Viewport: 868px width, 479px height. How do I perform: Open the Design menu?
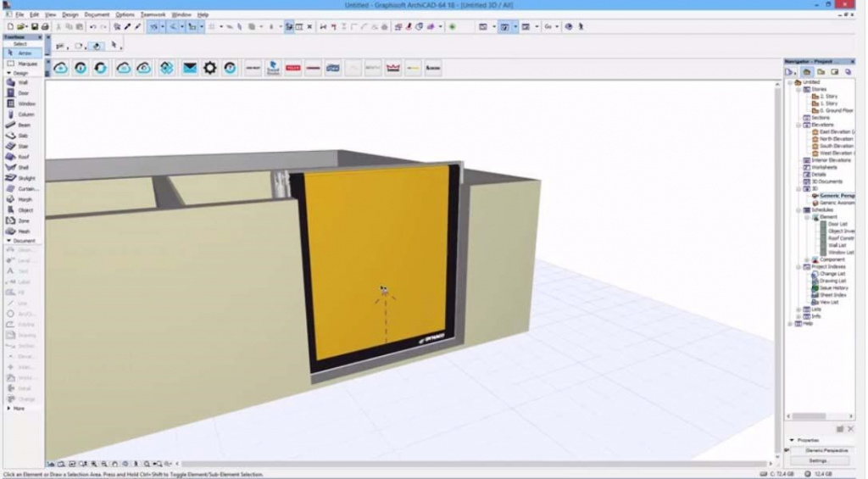(x=70, y=15)
